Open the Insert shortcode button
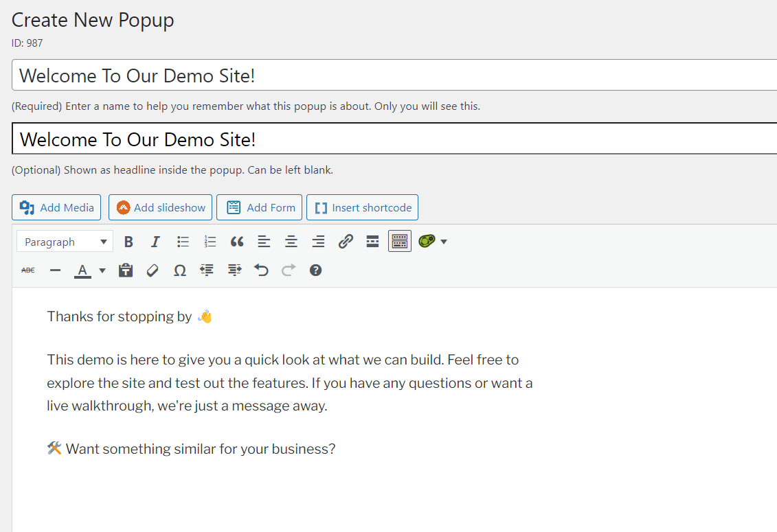The width and height of the screenshot is (777, 532). point(363,207)
